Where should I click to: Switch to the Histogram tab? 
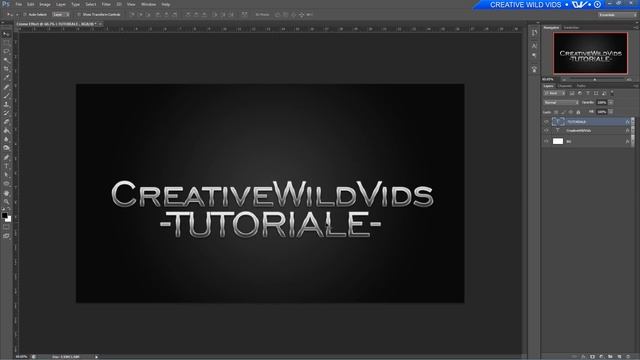point(571,28)
